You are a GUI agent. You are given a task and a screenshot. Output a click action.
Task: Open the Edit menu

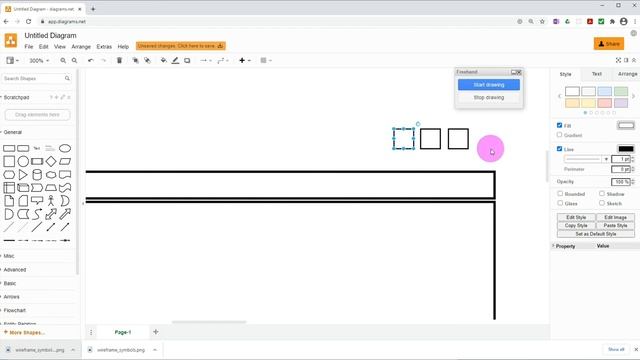(43, 47)
